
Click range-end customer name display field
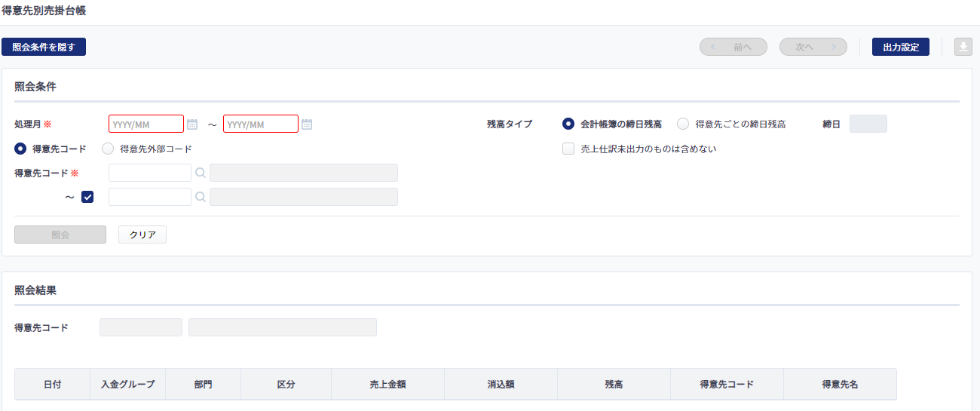pyautogui.click(x=304, y=197)
